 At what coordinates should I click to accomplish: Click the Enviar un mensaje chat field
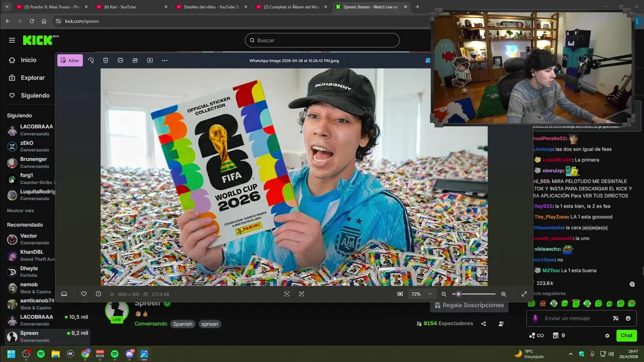pos(574,318)
